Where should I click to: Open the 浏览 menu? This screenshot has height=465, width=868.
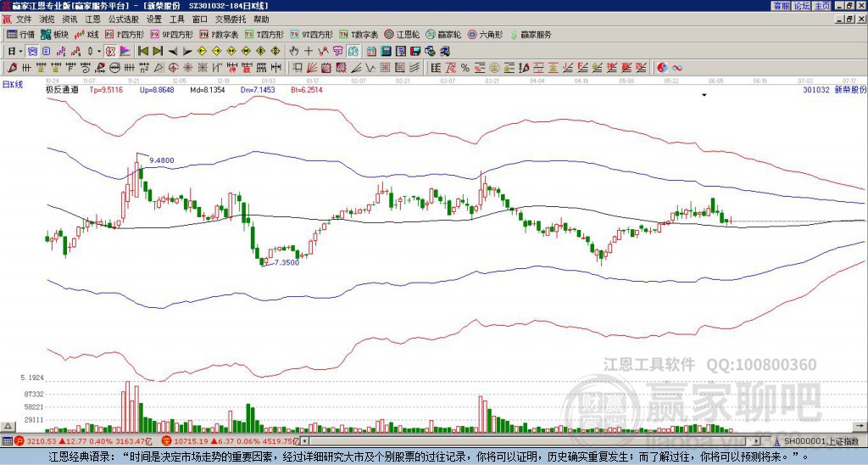[47, 20]
